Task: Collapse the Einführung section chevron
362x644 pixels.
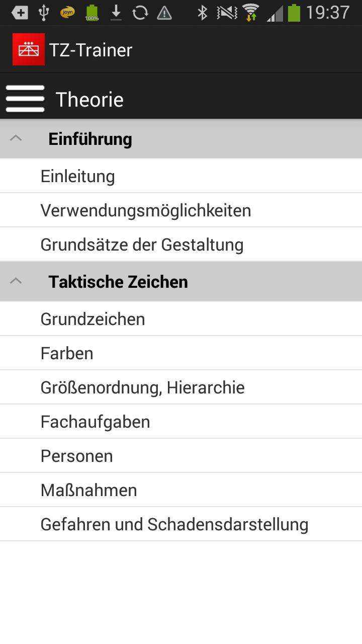Action: click(17, 137)
